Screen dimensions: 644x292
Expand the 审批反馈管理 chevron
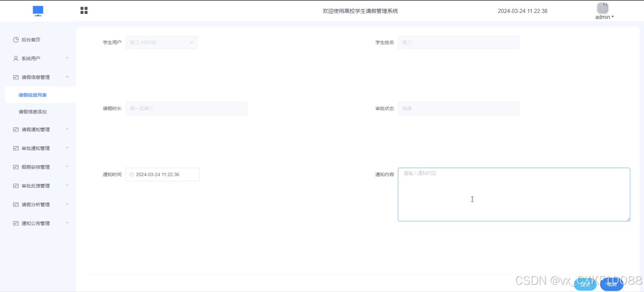tap(67, 185)
